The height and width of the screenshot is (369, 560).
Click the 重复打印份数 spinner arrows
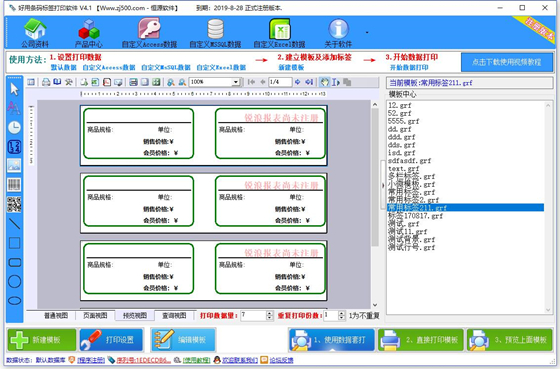coord(341,315)
